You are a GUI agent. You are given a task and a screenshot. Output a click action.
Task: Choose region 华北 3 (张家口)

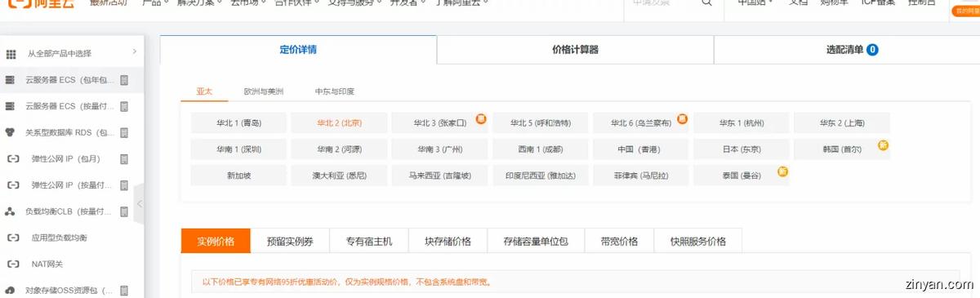click(x=439, y=123)
